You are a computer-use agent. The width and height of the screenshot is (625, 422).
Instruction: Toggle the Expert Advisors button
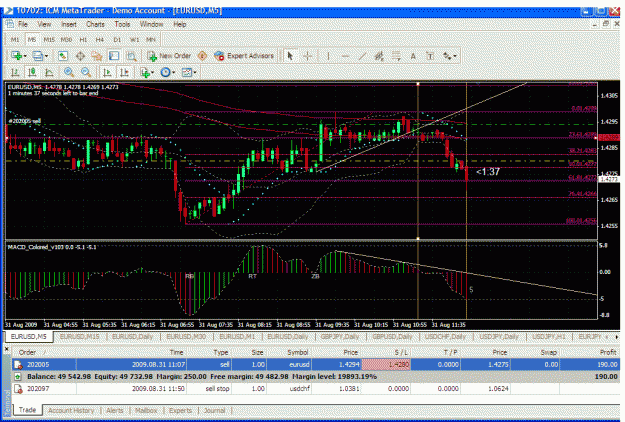244,56
